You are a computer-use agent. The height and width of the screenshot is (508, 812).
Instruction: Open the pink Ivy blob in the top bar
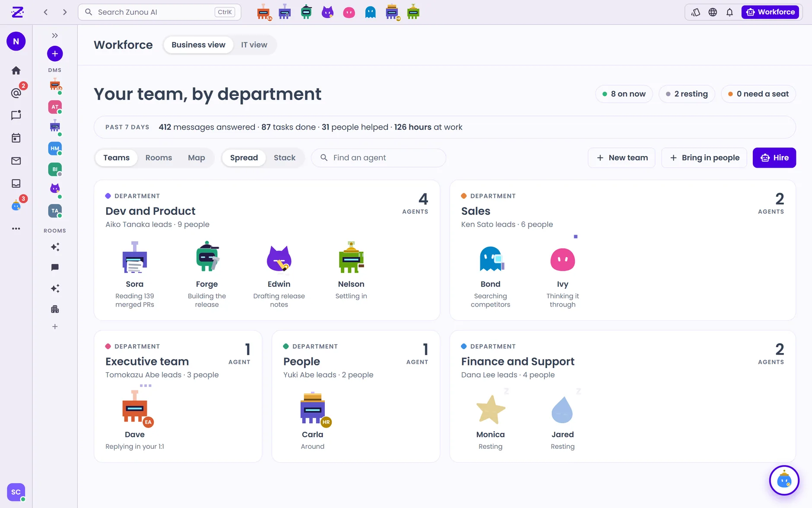349,13
